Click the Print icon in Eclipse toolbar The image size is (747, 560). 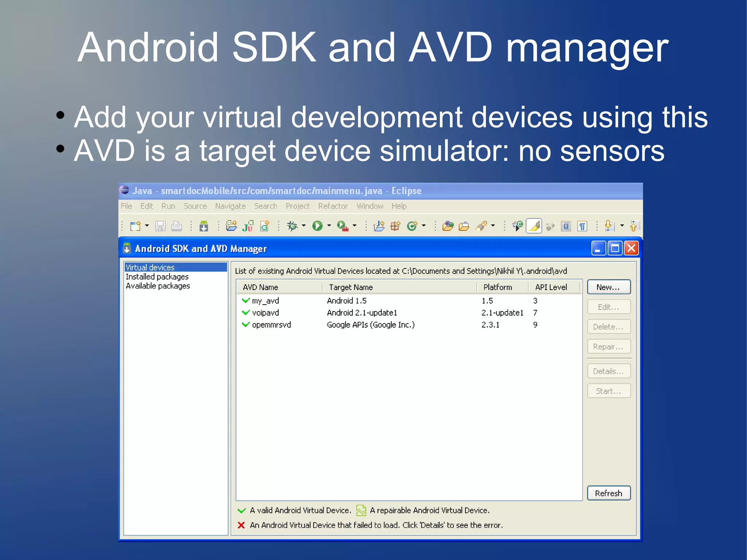click(177, 226)
